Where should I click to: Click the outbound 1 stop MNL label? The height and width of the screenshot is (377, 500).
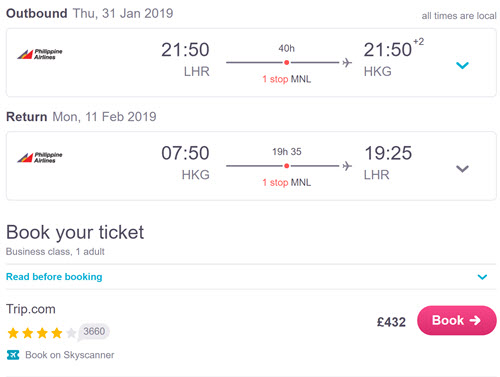click(x=286, y=79)
